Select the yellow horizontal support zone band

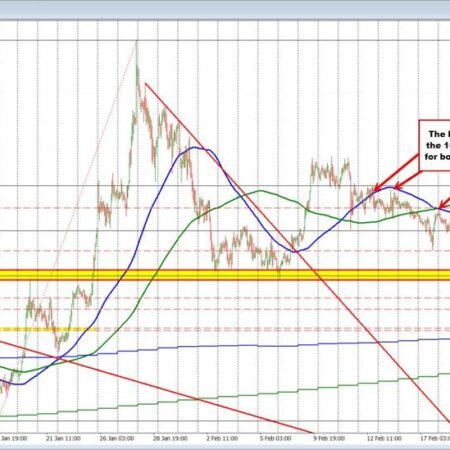coord(225,275)
